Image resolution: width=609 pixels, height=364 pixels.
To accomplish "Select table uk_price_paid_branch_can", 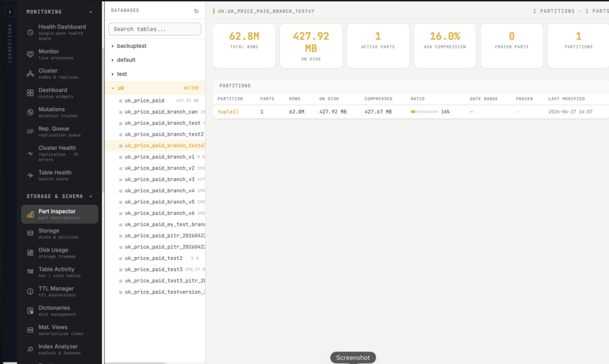I will 155,111.
